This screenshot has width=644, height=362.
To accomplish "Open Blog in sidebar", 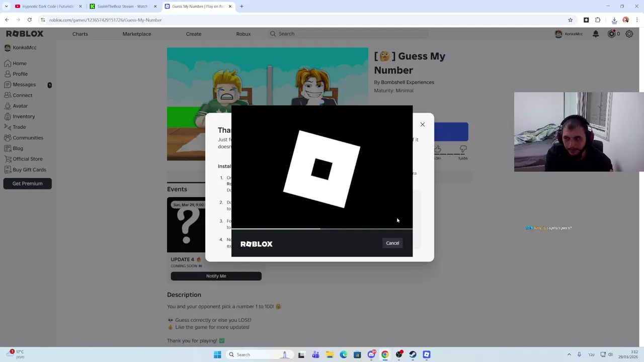I will click(x=18, y=148).
